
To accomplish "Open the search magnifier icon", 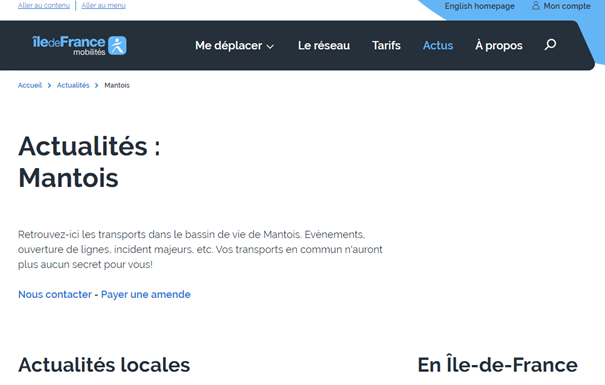I will [x=550, y=45].
